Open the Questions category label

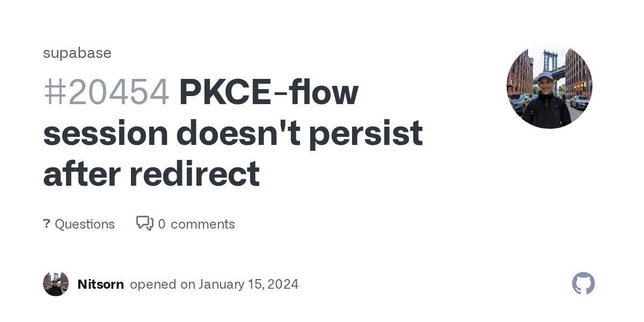(85, 224)
